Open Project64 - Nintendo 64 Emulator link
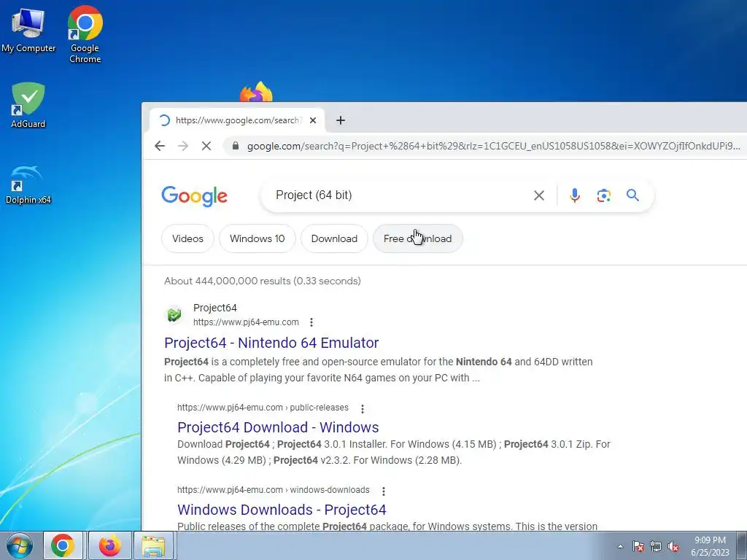This screenshot has height=560, width=747. click(271, 343)
